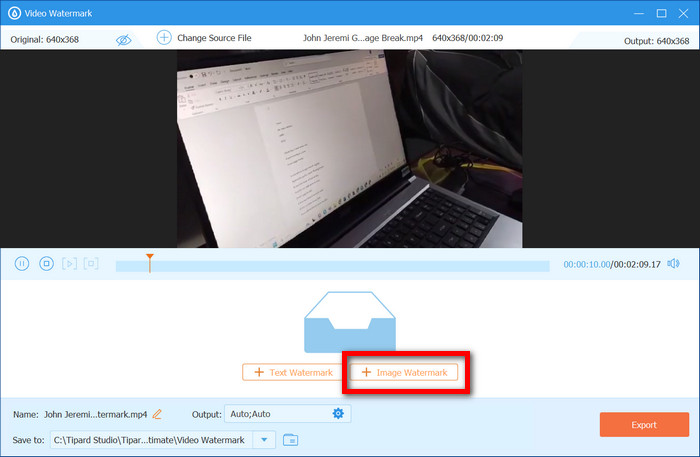This screenshot has width=700, height=457.
Task: Click the Video Watermark app logo icon
Action: tap(14, 13)
